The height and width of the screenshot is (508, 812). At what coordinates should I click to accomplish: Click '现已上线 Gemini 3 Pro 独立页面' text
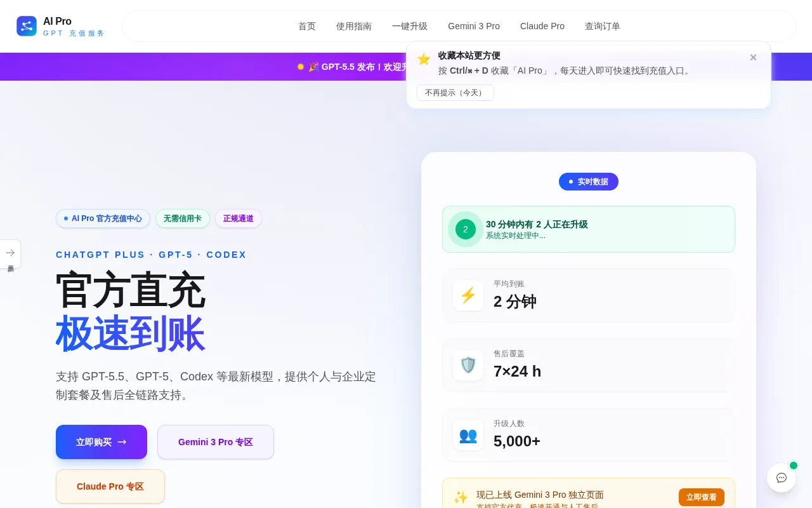pyautogui.click(x=540, y=495)
